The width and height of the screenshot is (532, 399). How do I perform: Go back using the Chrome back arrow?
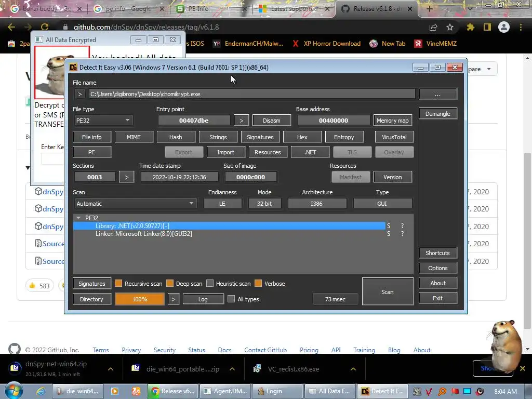tap(11, 27)
